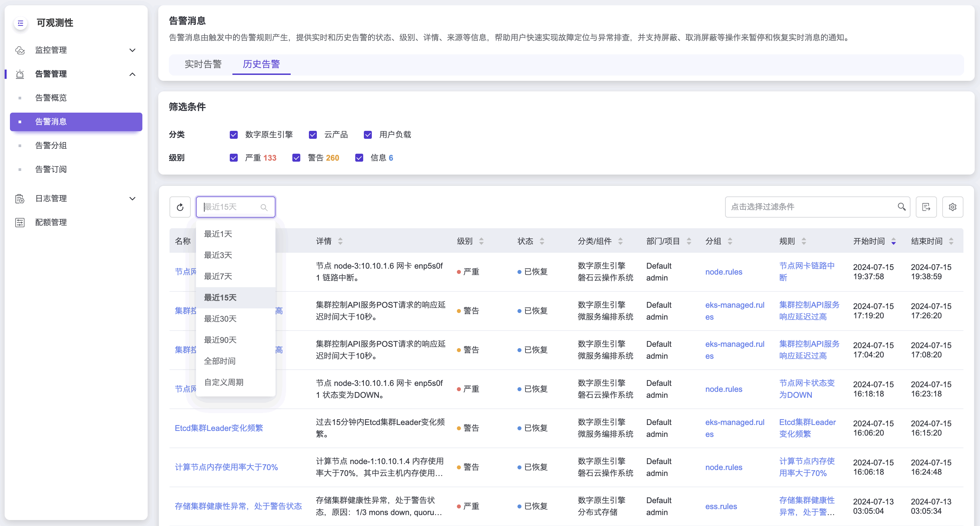Uncheck the 数字原生引擎 category checkbox

[x=234, y=135]
